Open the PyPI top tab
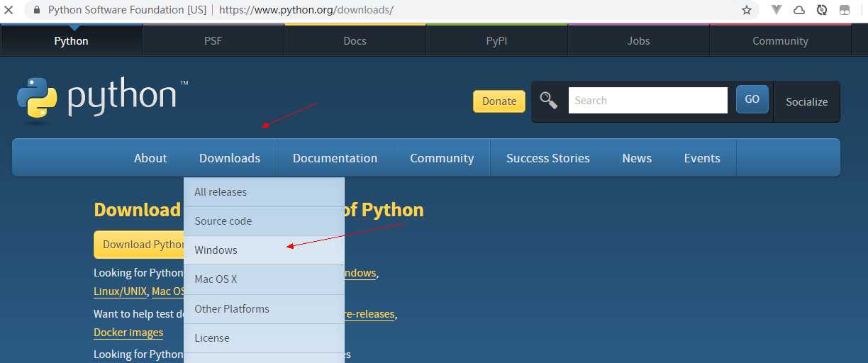This screenshot has height=363, width=868. 496,40
